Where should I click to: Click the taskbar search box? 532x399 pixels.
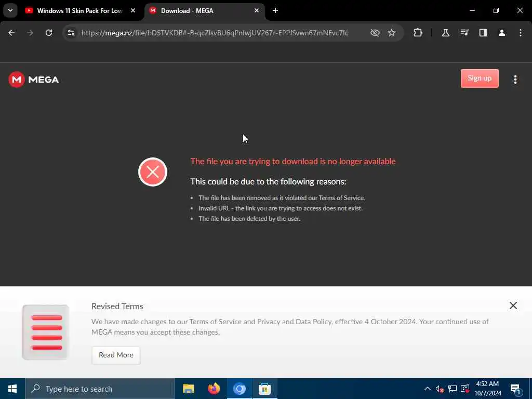click(x=100, y=389)
